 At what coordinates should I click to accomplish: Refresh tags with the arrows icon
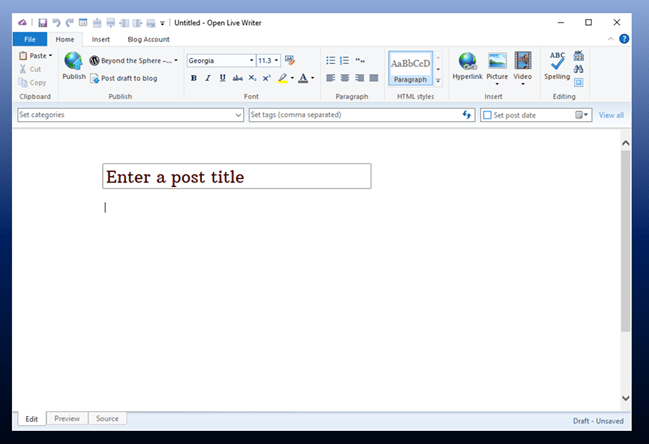click(466, 115)
